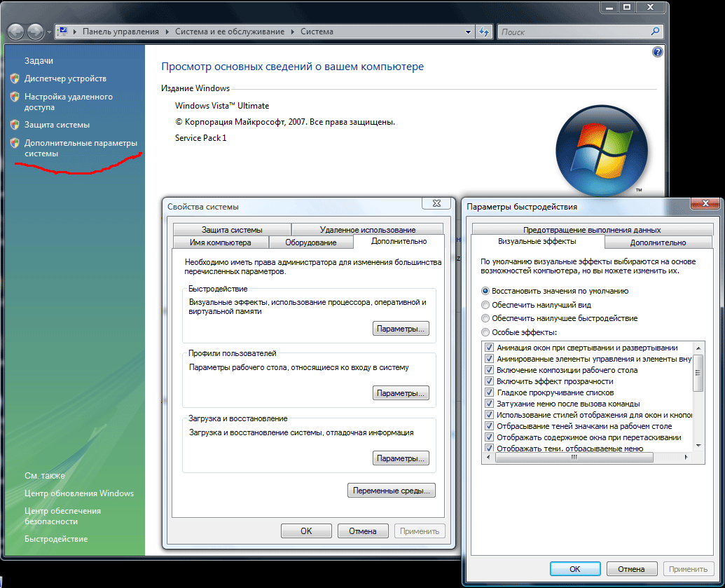Open the address bar history dropdown arrow
The height and width of the screenshot is (588, 725).
pos(468,32)
